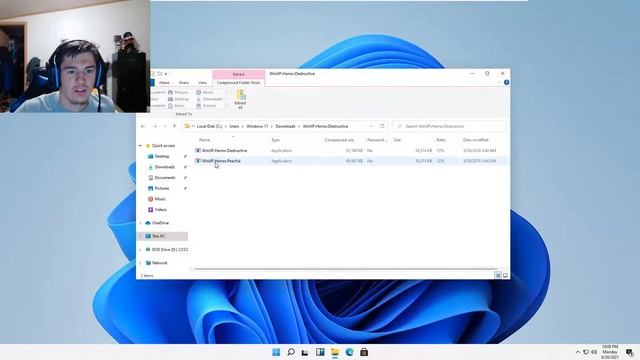Go back with the Back arrow
The image size is (640, 360).
coord(143,127)
